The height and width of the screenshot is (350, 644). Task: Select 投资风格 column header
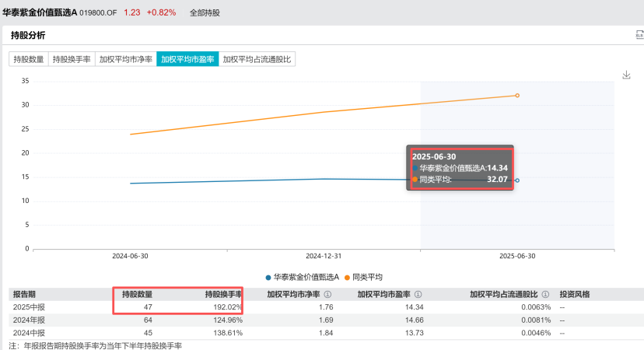coord(575,294)
